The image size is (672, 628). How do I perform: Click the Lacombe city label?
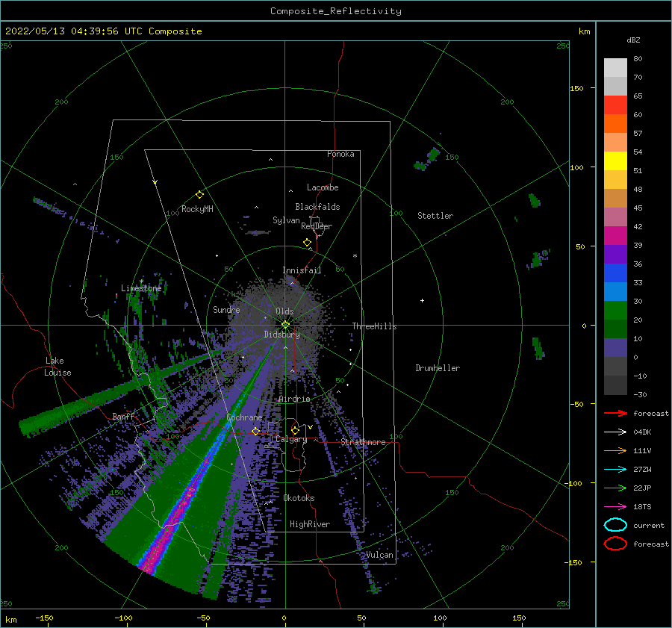click(x=323, y=187)
